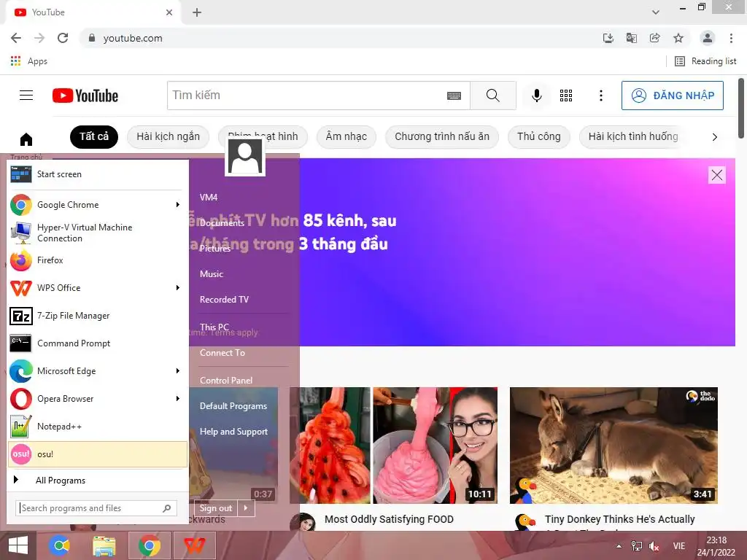Click the YouTube logo

point(85,96)
